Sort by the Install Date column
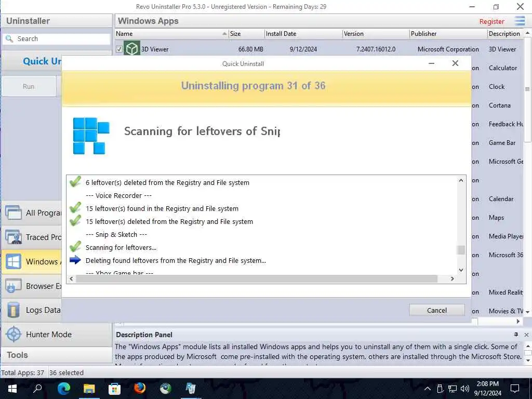This screenshot has width=532, height=399. (303, 34)
